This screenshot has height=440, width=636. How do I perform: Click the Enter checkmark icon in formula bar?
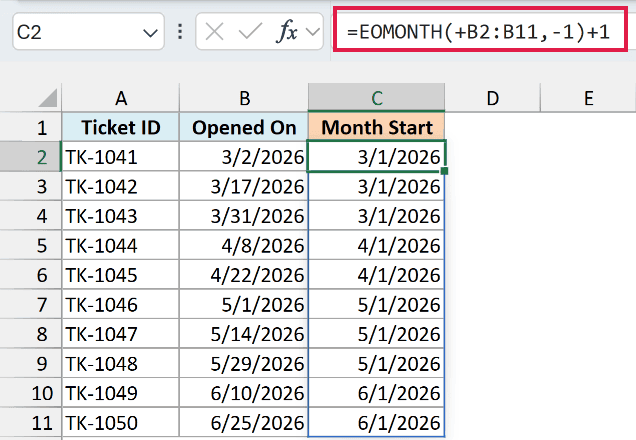pyautogui.click(x=250, y=32)
